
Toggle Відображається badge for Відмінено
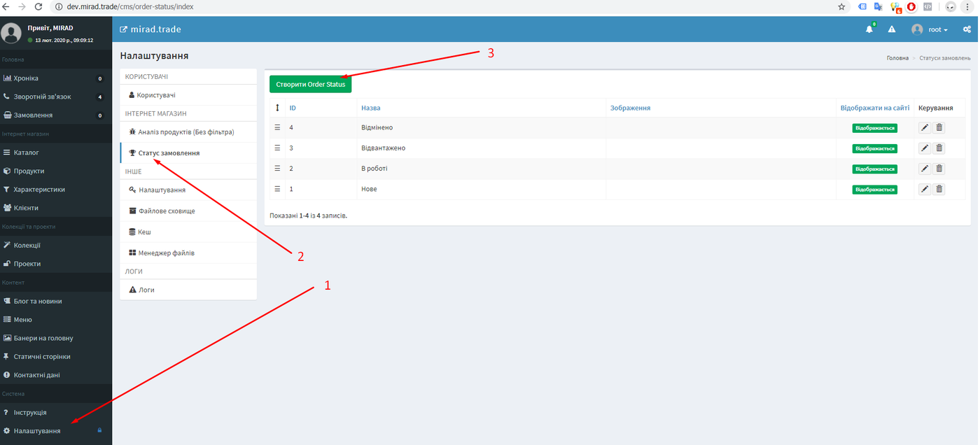point(874,128)
